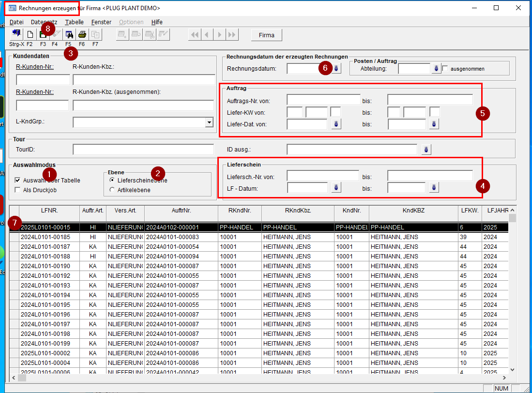Click the Abteilung lookup button

pyautogui.click(x=436, y=69)
